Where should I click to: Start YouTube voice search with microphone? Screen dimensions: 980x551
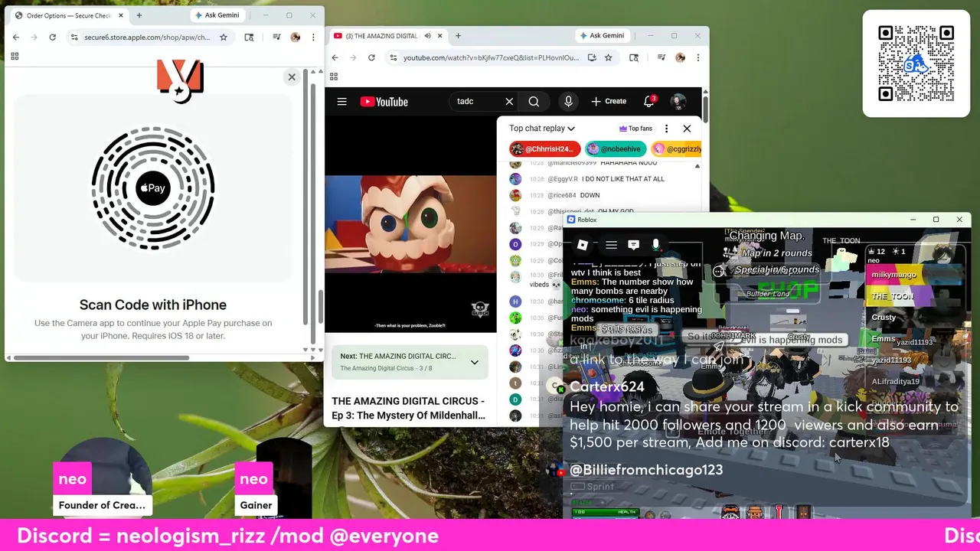[568, 101]
